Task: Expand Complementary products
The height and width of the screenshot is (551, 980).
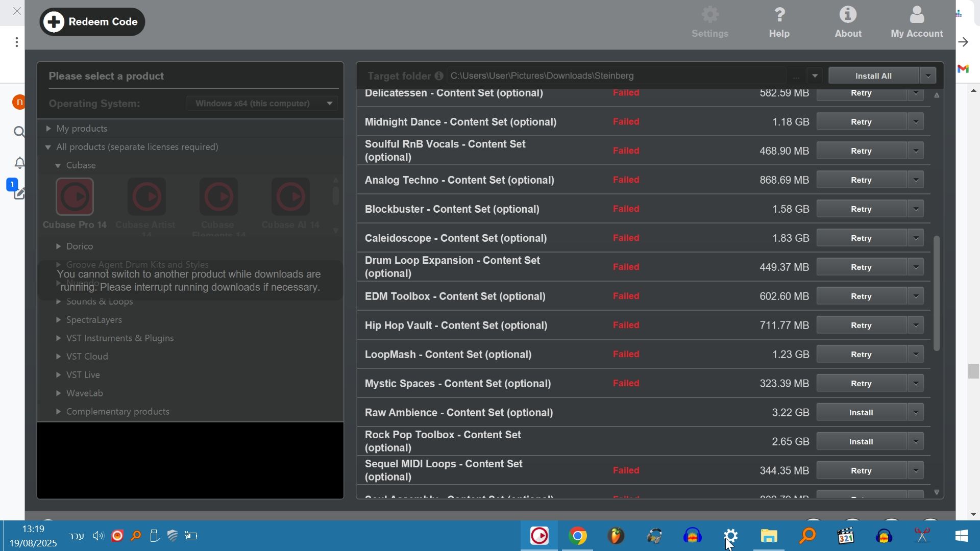Action: pos(58,412)
